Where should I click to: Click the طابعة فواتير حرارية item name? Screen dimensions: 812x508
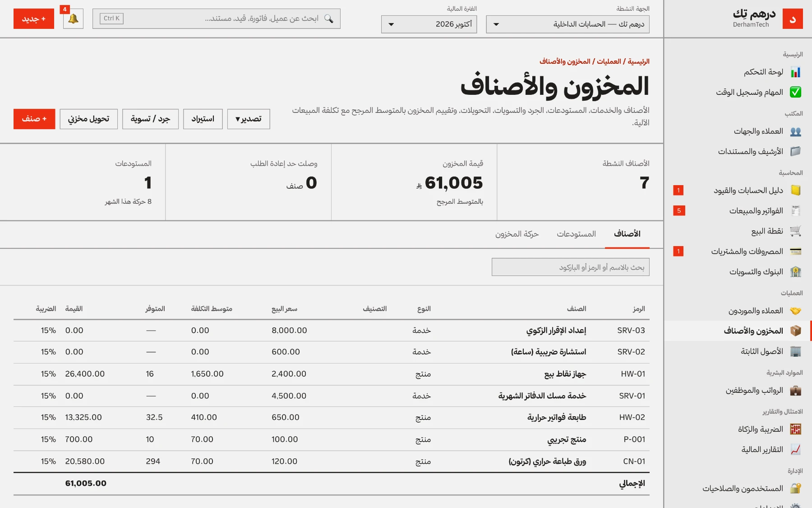click(x=557, y=417)
